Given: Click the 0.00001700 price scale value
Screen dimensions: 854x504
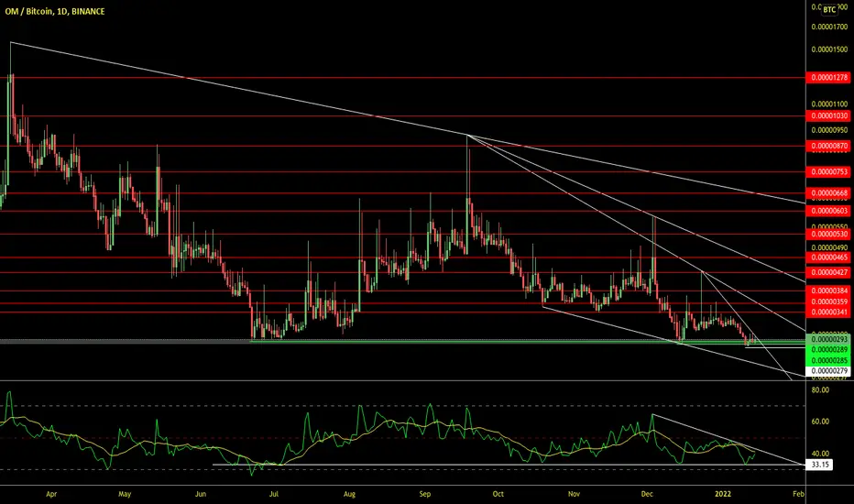Looking at the screenshot, I should (x=829, y=27).
